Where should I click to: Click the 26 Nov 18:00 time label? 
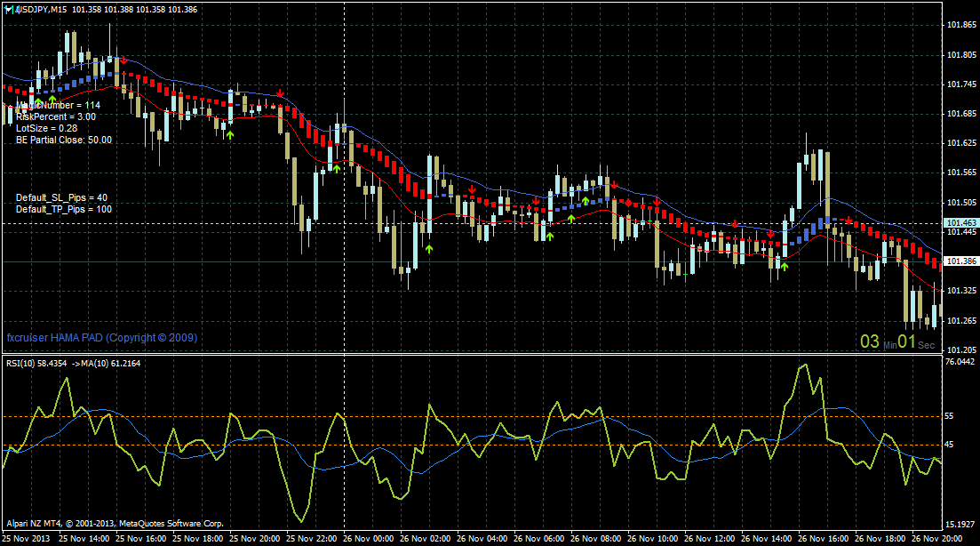click(880, 539)
